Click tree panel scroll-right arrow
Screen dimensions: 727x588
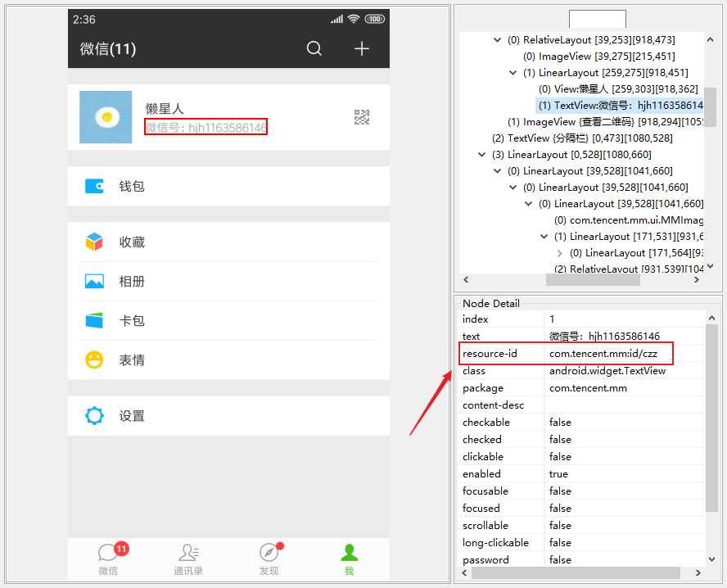coord(696,279)
